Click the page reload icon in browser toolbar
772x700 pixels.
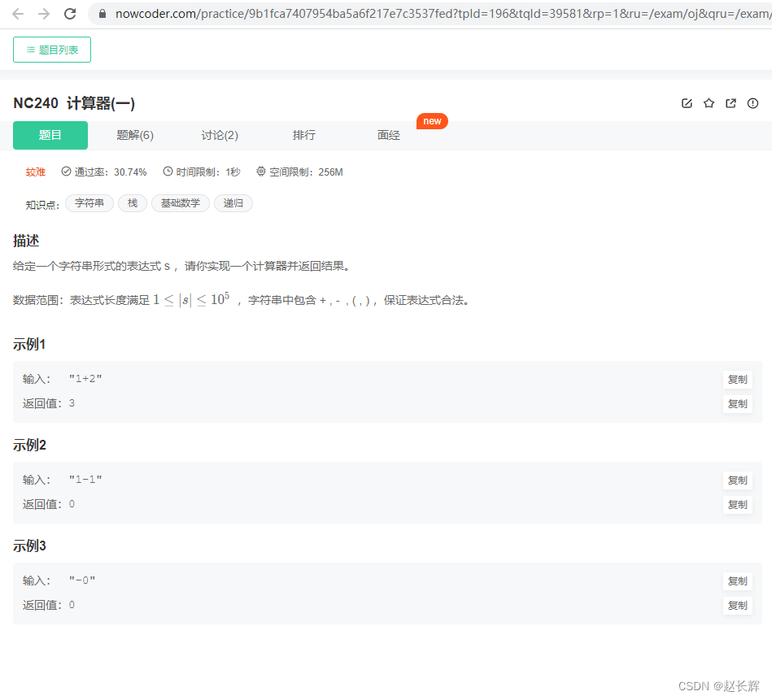[69, 13]
